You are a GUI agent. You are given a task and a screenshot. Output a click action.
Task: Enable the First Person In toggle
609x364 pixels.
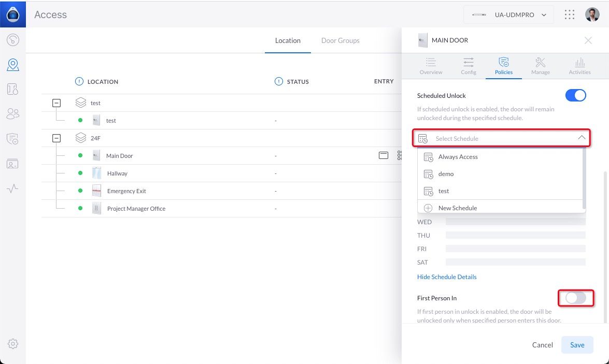[x=575, y=298]
